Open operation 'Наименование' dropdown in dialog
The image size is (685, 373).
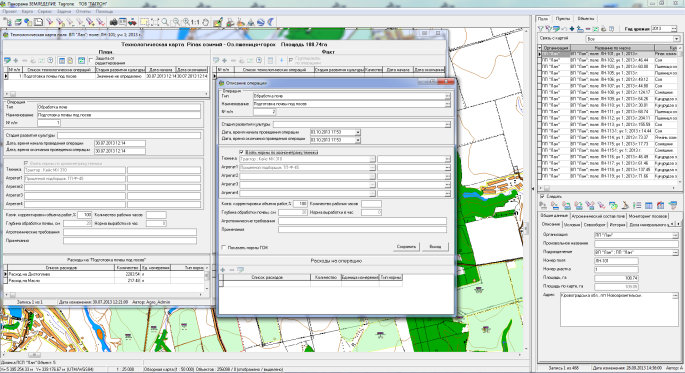coord(447,104)
